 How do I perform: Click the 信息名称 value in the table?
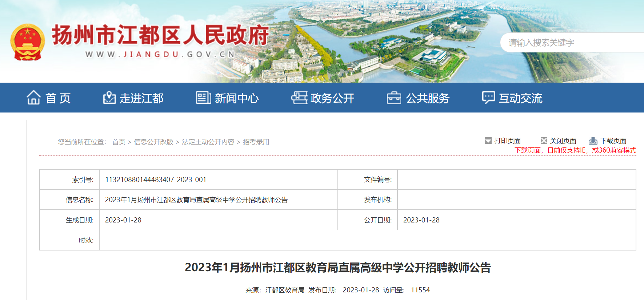196,200
